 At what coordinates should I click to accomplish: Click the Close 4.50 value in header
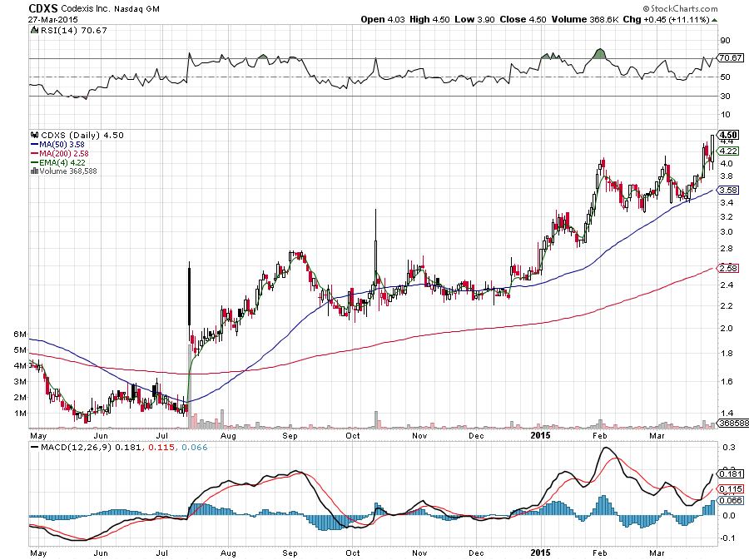pyautogui.click(x=523, y=20)
